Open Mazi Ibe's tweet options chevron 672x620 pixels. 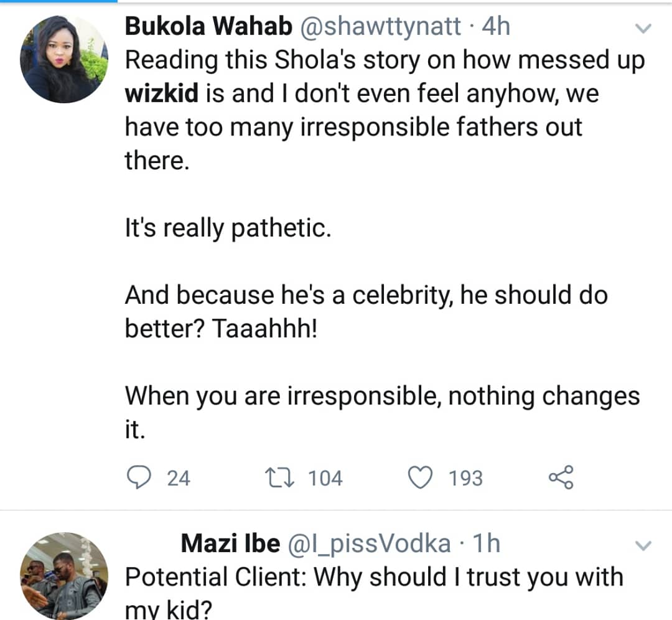(643, 546)
